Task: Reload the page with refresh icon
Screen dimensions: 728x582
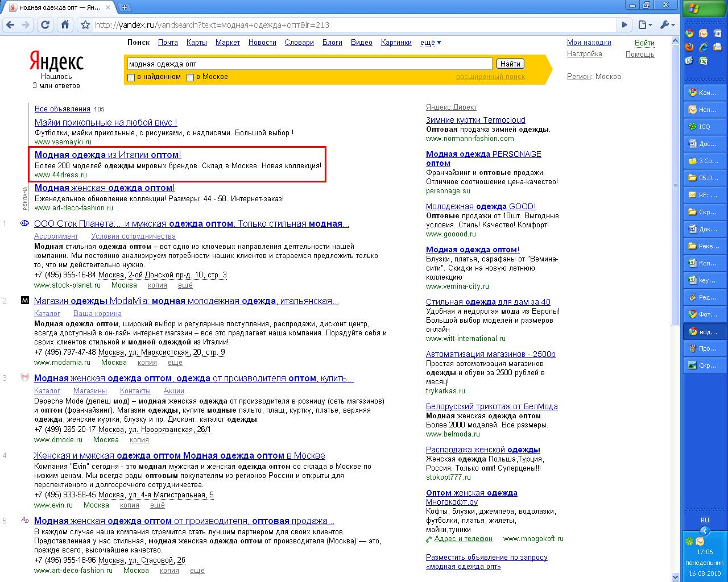Action: [x=45, y=24]
